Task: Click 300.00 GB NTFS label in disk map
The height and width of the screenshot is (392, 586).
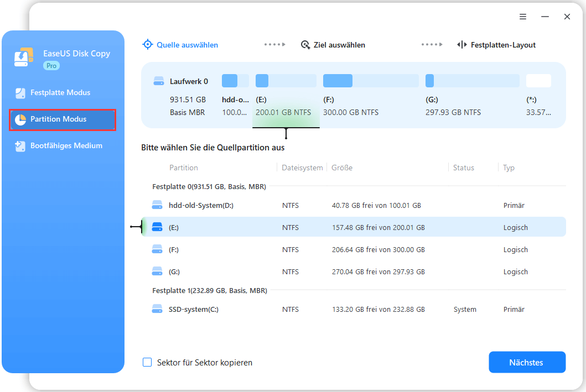Action: pos(351,112)
